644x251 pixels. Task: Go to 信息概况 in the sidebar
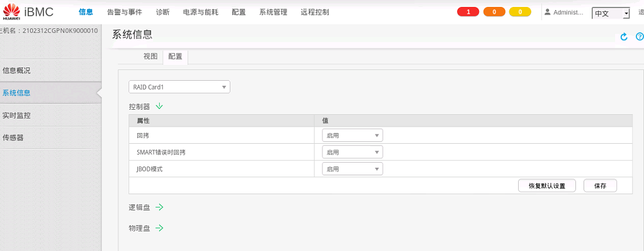pyautogui.click(x=50, y=71)
